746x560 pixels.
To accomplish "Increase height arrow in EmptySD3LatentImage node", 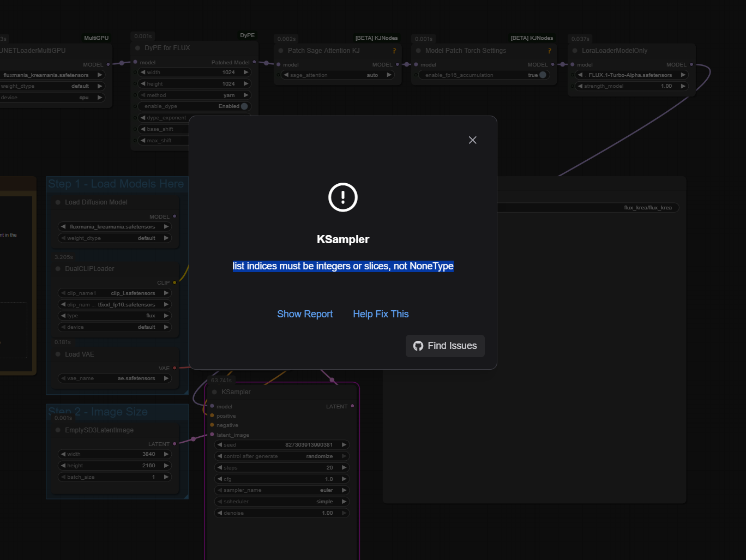I will coord(166,466).
